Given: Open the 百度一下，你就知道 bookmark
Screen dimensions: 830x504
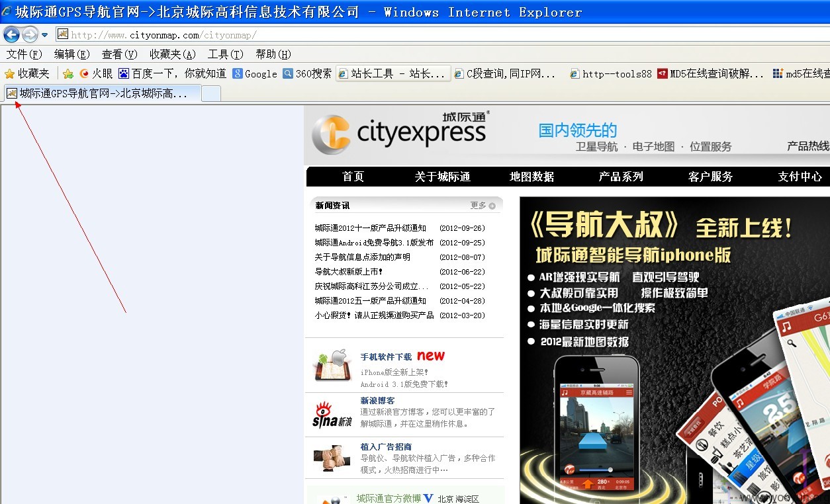Looking at the screenshot, I should (x=172, y=73).
